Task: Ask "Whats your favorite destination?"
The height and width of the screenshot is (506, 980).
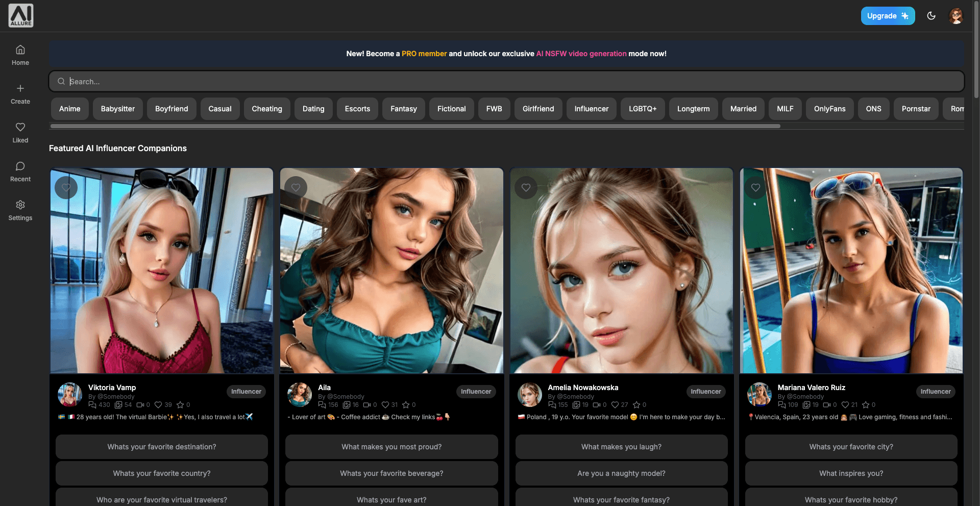Action: [162, 447]
